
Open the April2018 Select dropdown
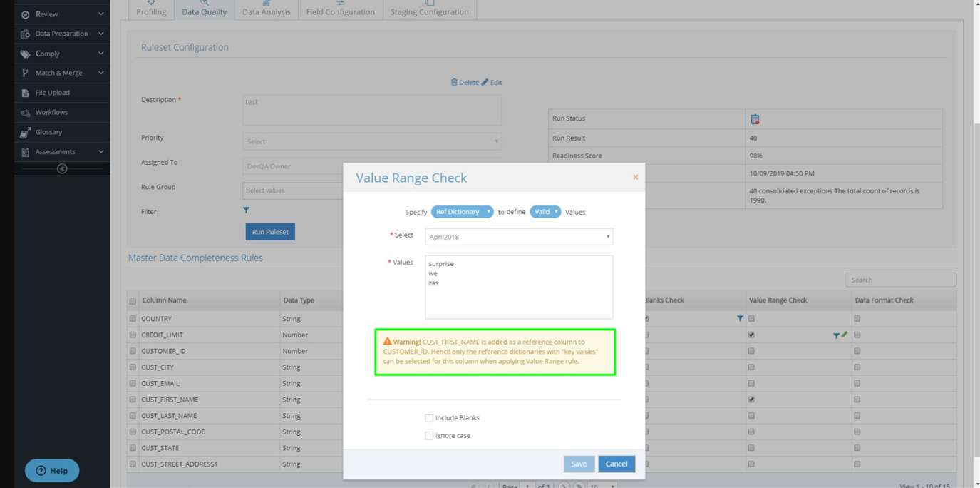tap(519, 237)
